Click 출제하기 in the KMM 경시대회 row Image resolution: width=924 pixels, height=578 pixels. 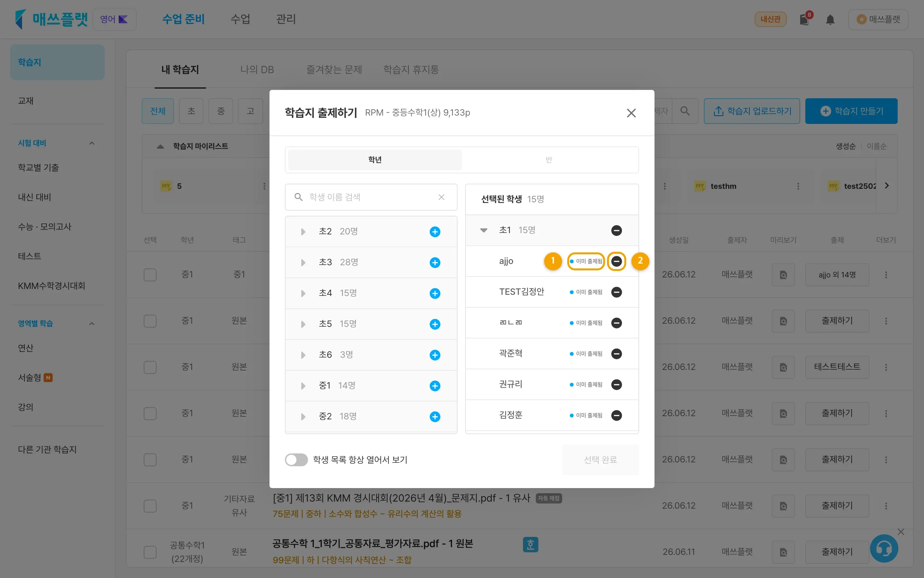click(x=837, y=506)
